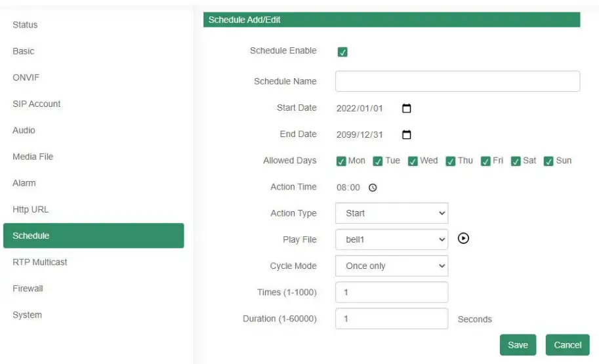This screenshot has height=364, width=599.
Task: Focus the Schedule Name text field
Action: pyautogui.click(x=457, y=81)
